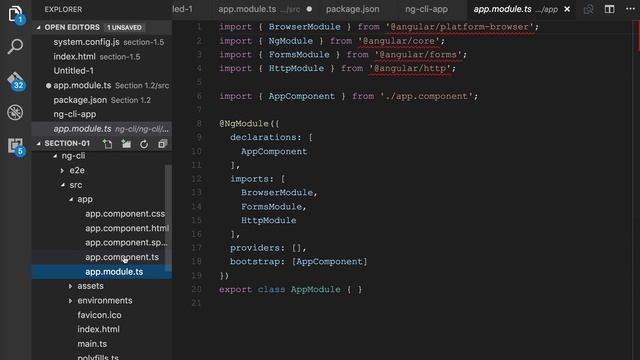This screenshot has width=640, height=360.
Task: Click Refresh explorer icon in SECTION-01 header
Action: click(144, 144)
